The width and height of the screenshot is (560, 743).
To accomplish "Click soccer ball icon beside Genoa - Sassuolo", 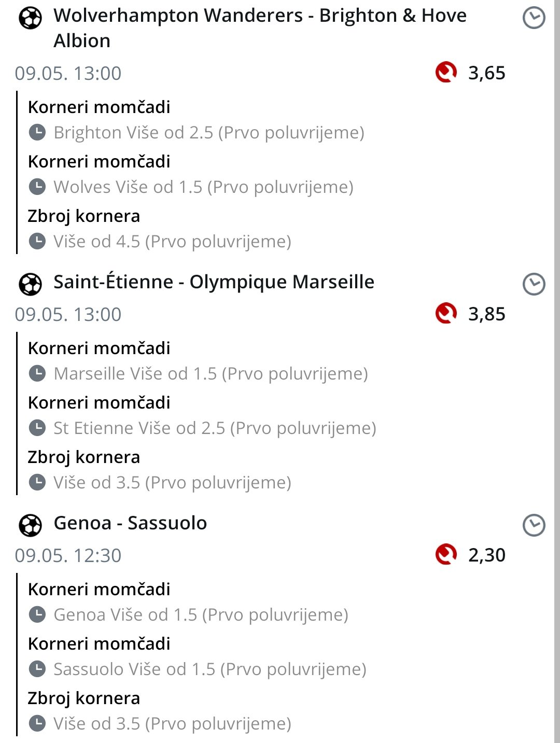I will (30, 525).
